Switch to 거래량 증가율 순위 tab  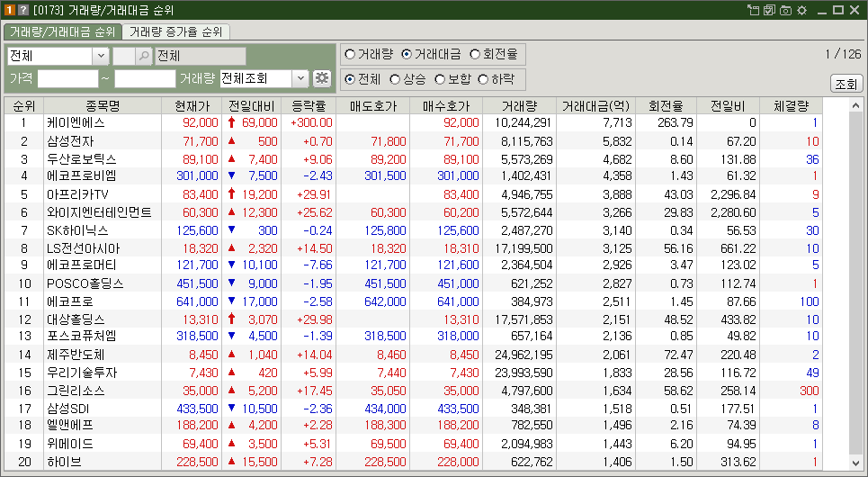point(175,31)
